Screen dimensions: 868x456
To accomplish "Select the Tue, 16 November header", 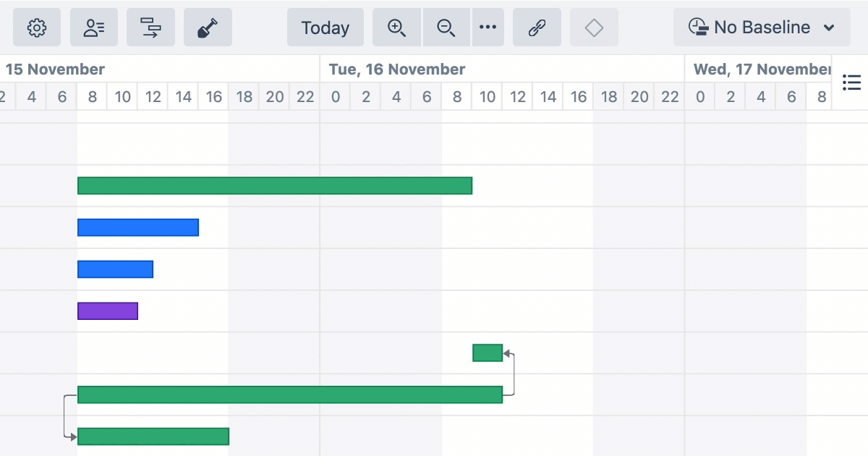I will (x=397, y=69).
